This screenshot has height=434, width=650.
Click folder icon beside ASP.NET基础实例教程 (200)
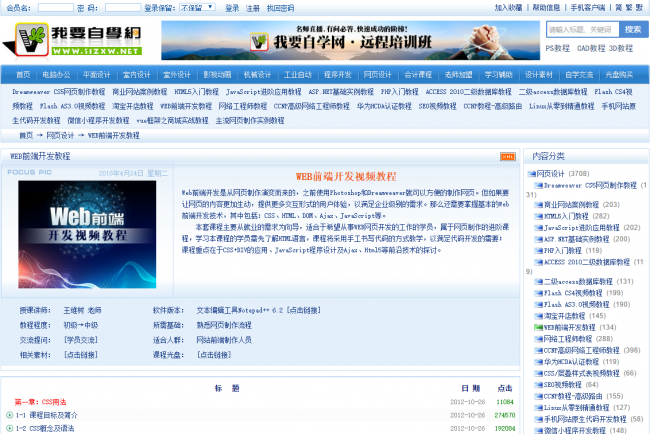pos(538,239)
